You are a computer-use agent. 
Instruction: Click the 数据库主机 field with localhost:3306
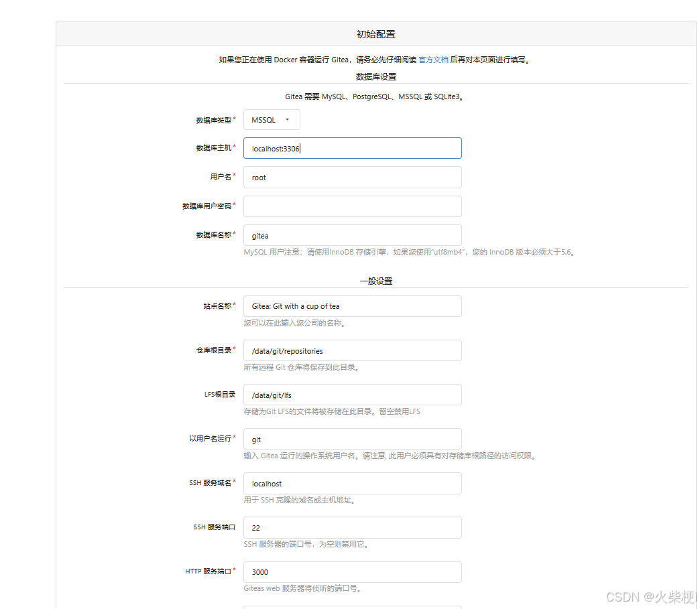click(352, 148)
